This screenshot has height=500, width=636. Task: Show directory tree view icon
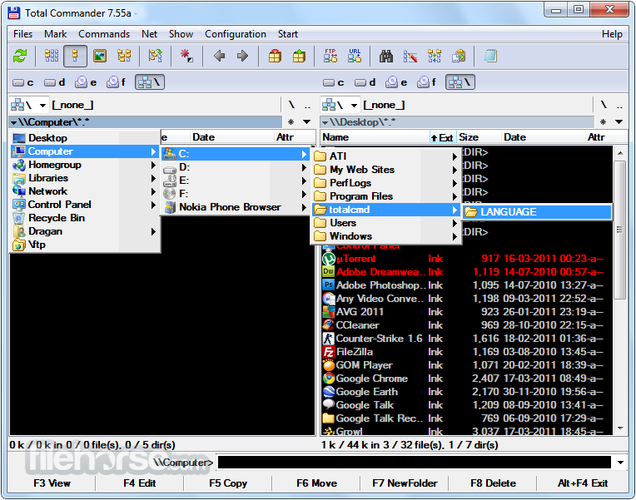(x=124, y=56)
